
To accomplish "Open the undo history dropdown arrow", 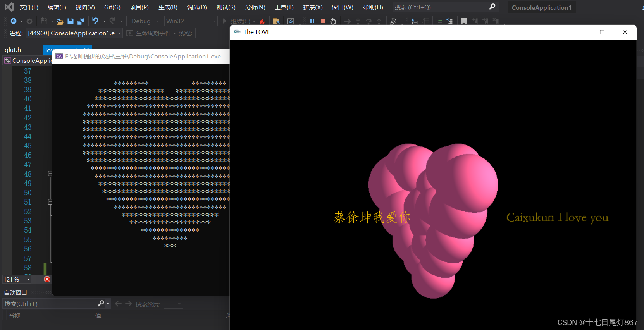I will tap(104, 21).
